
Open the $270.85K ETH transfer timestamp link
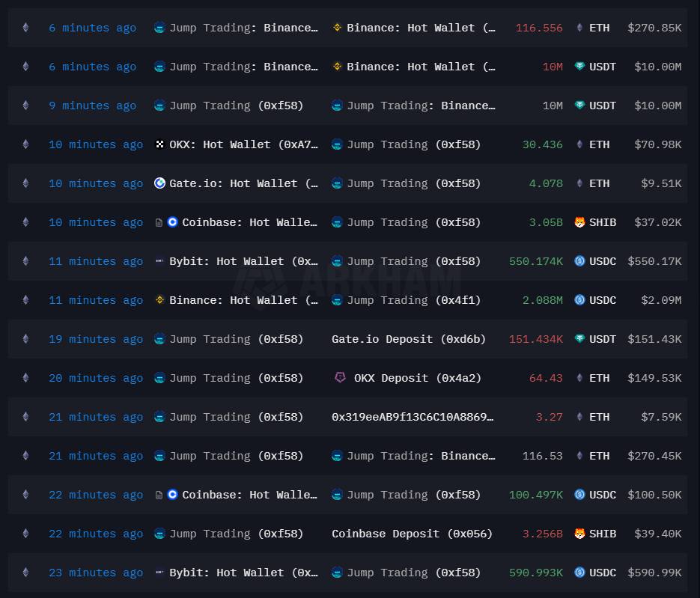pyautogui.click(x=92, y=28)
